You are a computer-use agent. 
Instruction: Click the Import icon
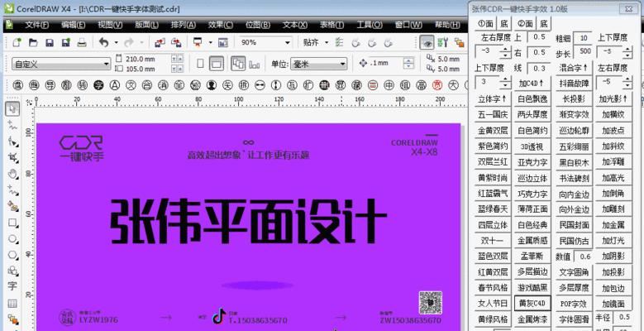pyautogui.click(x=160, y=42)
